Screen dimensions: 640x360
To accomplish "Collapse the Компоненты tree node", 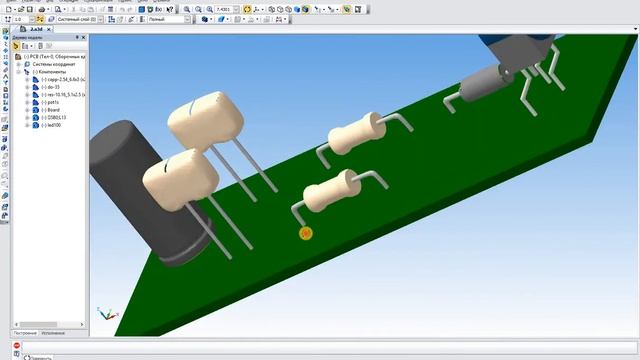I will pyautogui.click(x=18, y=72).
